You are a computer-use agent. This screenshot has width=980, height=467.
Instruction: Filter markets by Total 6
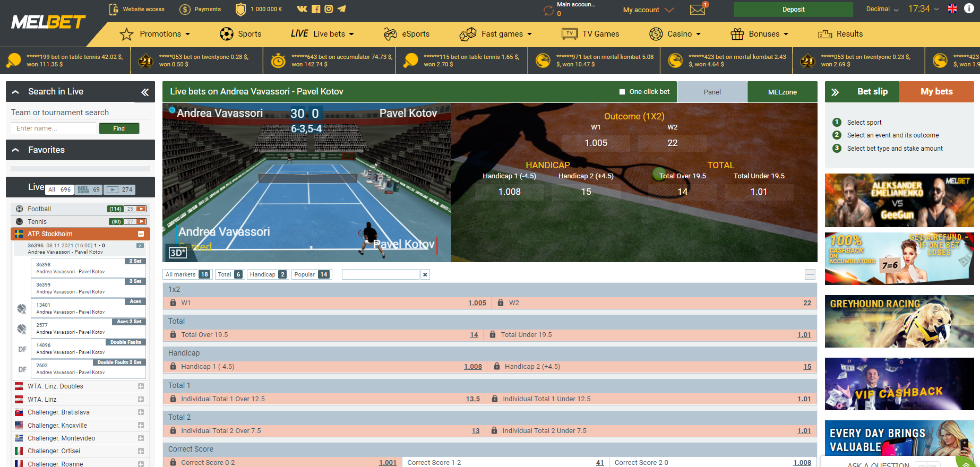click(230, 274)
